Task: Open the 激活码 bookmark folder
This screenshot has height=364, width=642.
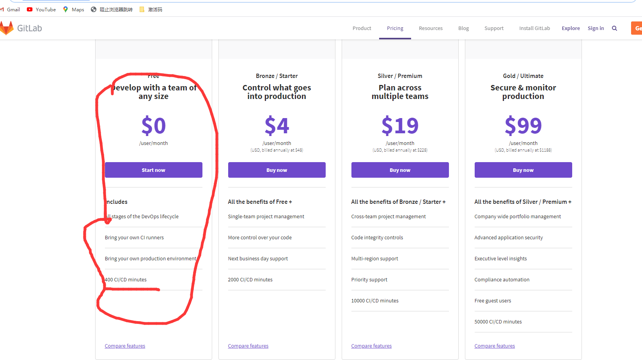Action: click(x=151, y=9)
